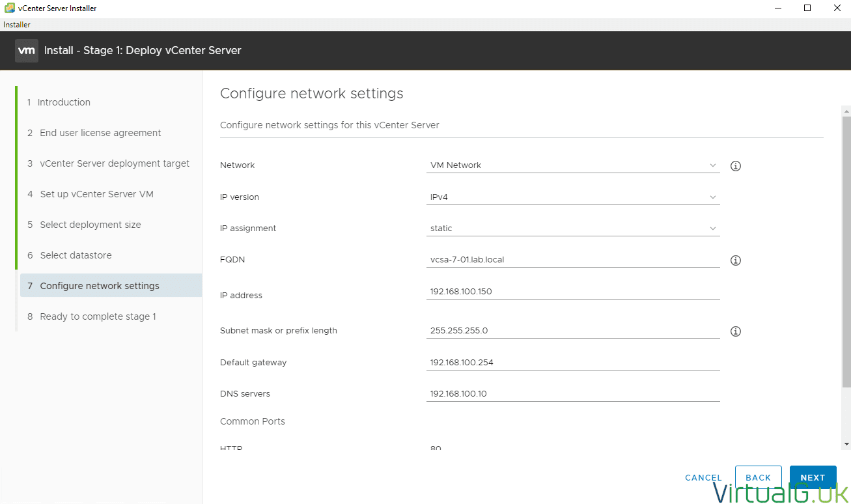This screenshot has width=851, height=504.
Task: Click the BACK button
Action: point(759,478)
